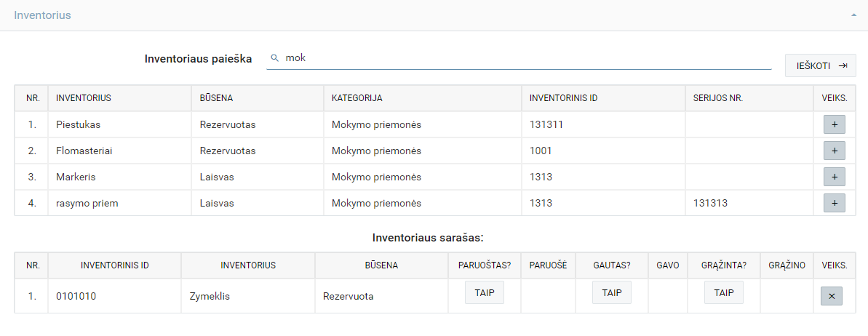Image resolution: width=868 pixels, height=336 pixels.
Task: Select the Markeris inventory name cell
Action: (x=76, y=177)
